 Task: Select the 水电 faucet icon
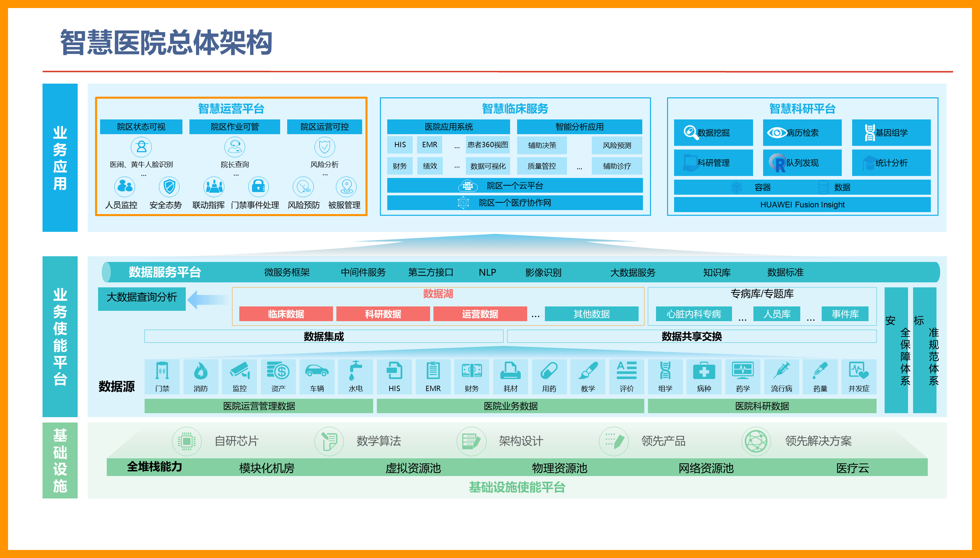[355, 371]
